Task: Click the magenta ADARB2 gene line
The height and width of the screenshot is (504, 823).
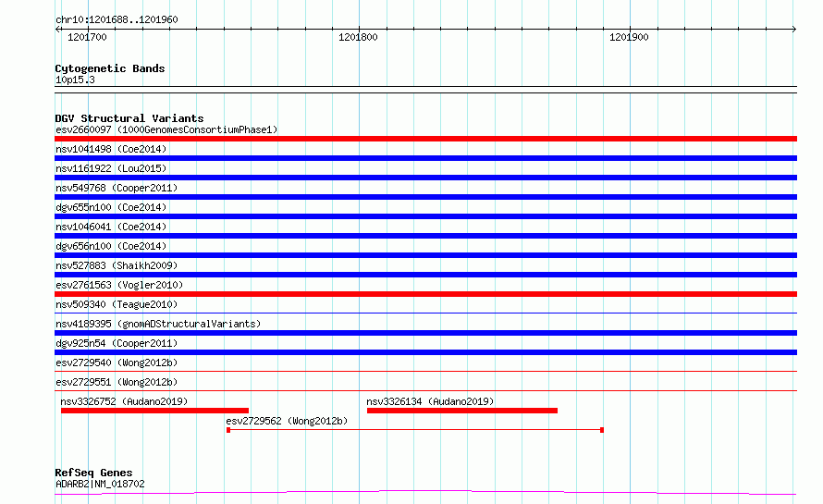Action: [x=425, y=493]
